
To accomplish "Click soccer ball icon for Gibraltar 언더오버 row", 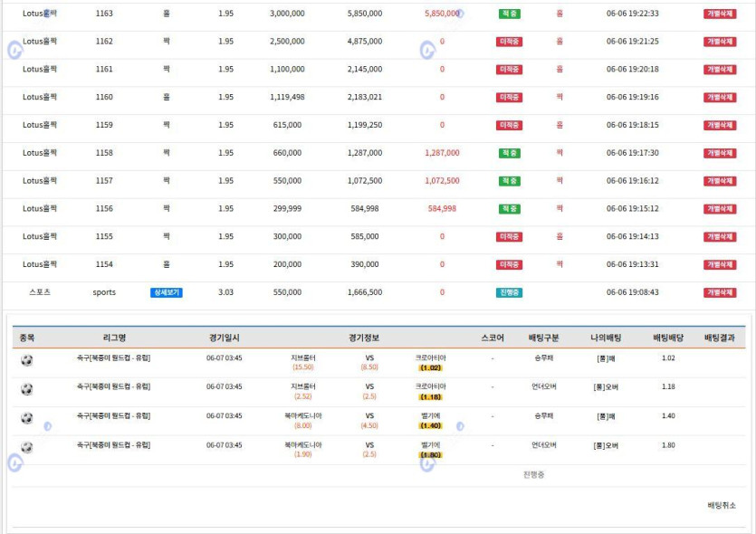I will pos(27,389).
